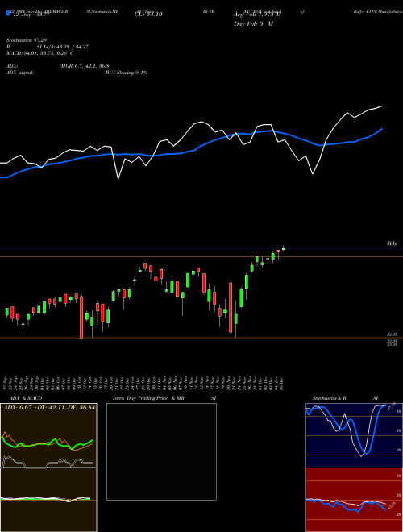Click the RSI 14/3: 43.28 / 34.27 line
The width and height of the screenshot is (403, 532).
[48, 47]
